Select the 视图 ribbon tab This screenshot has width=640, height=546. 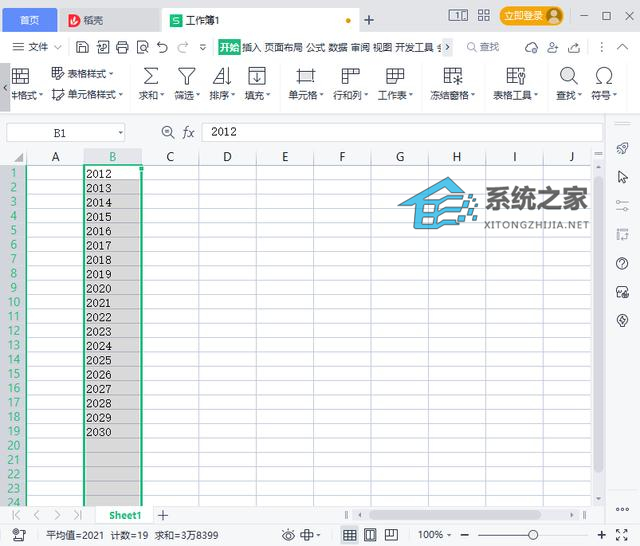(382, 47)
